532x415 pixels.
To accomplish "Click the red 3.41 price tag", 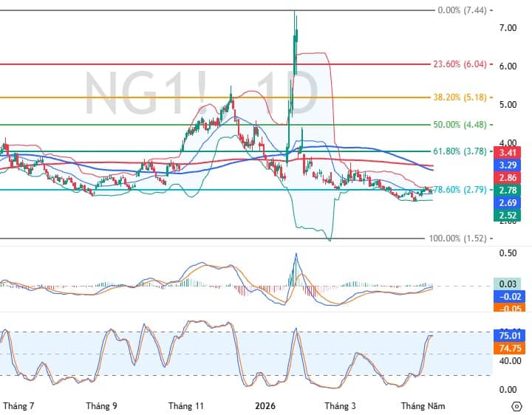I will pyautogui.click(x=507, y=153).
